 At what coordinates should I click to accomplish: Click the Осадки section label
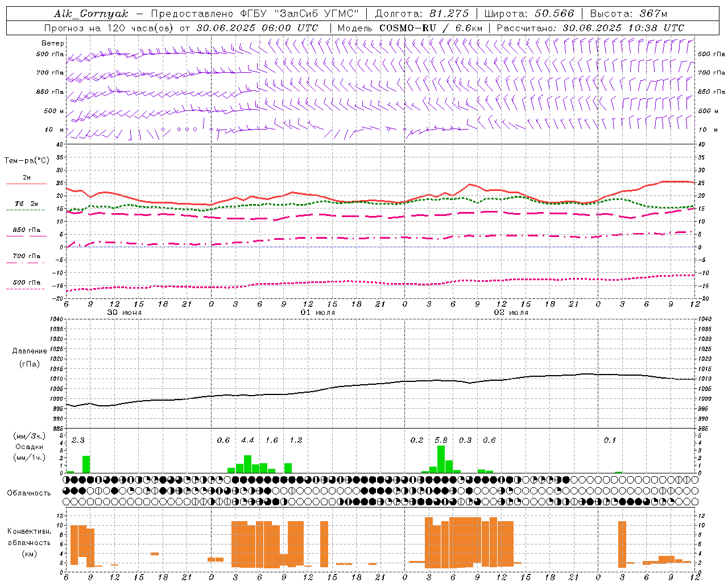30,447
